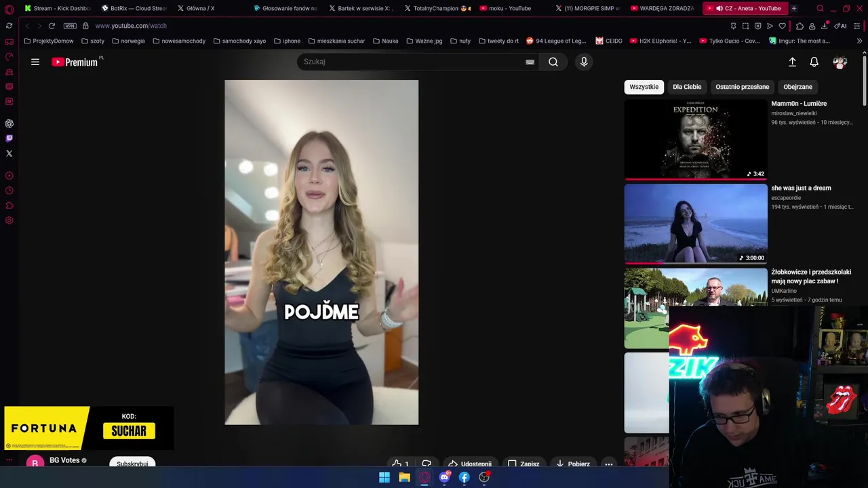868x488 pixels.
Task: Reload the page with browser refresh icon
Action: [x=52, y=26]
